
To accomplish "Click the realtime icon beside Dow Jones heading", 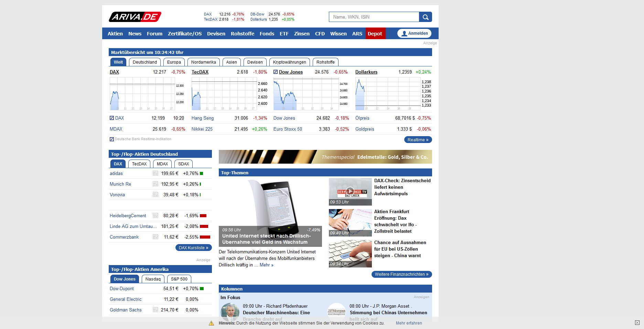I will point(276,72).
